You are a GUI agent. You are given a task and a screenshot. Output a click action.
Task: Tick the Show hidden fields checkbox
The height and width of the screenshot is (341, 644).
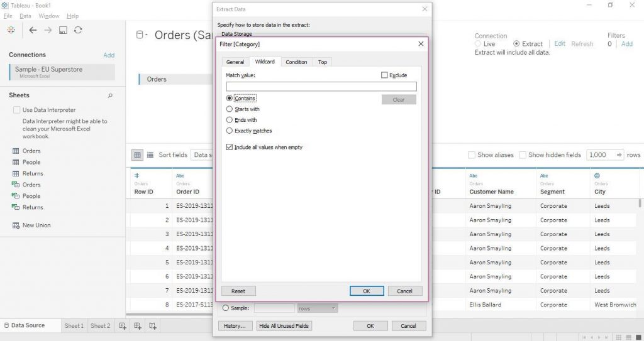pyautogui.click(x=523, y=154)
